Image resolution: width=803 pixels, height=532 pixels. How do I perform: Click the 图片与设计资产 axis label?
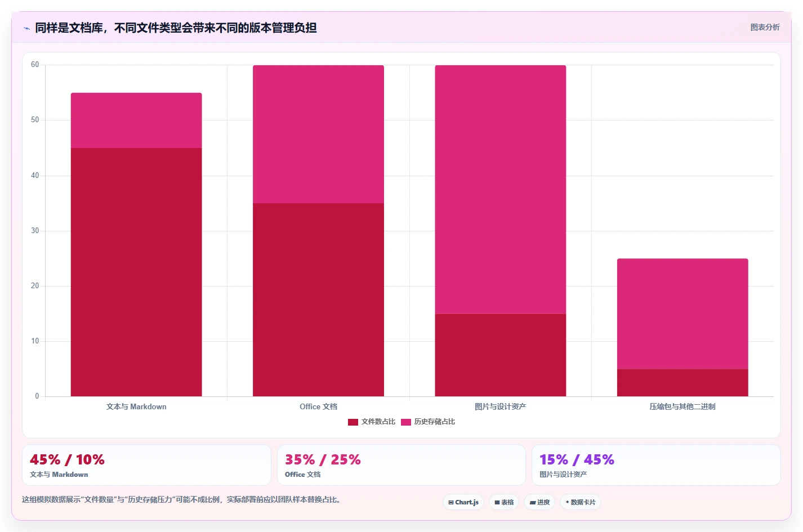coord(501,406)
